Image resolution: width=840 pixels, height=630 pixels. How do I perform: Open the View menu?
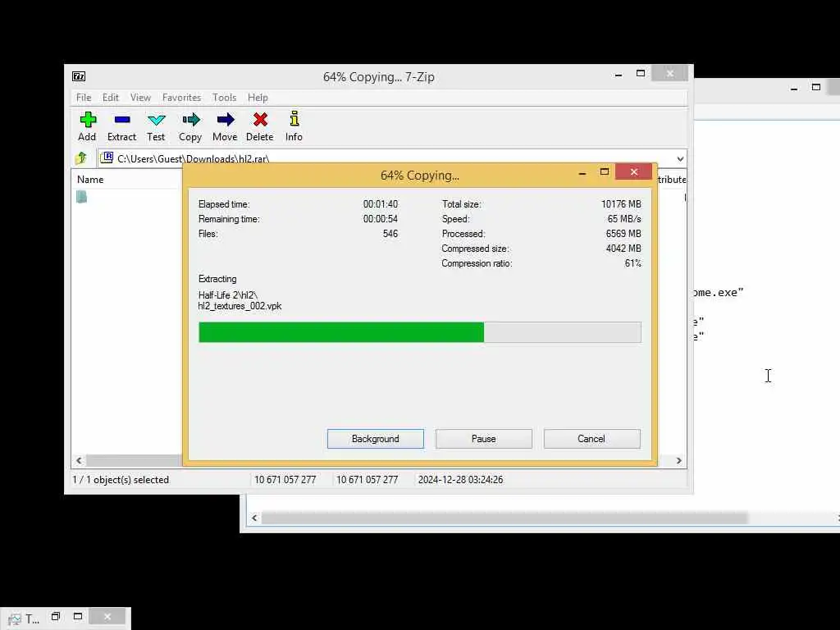click(140, 98)
